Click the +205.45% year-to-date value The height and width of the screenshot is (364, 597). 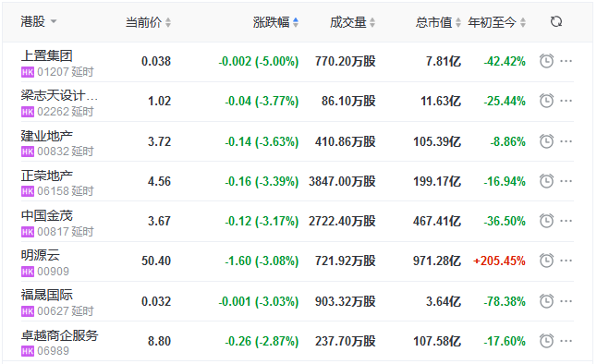pos(499,261)
